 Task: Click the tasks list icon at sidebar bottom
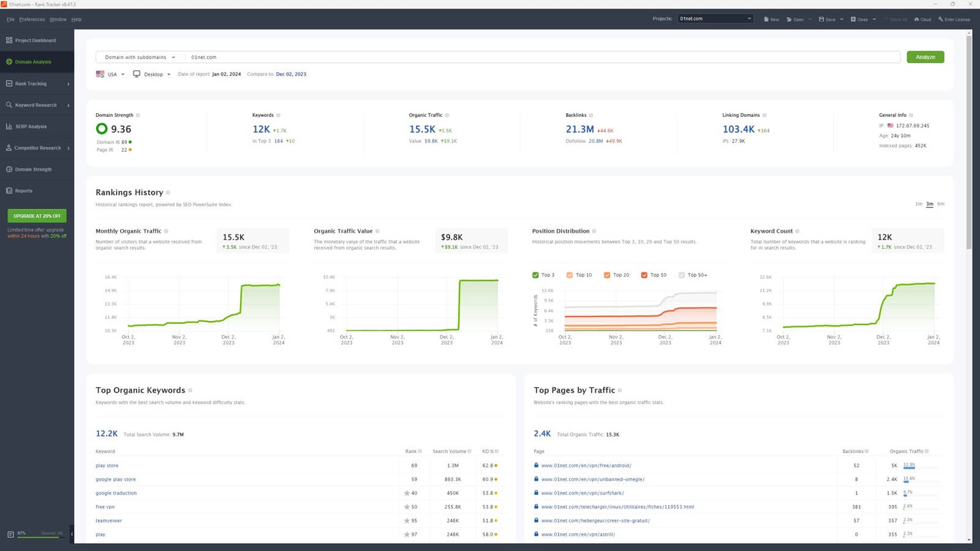[x=10, y=534]
